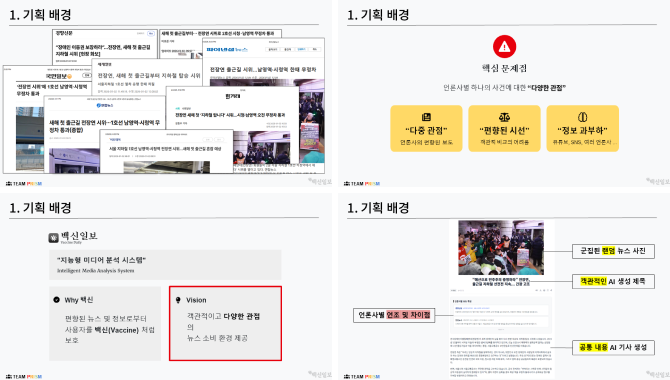
Task: Select "뉴스 소비 환경 제공" line
Action: click(x=217, y=338)
